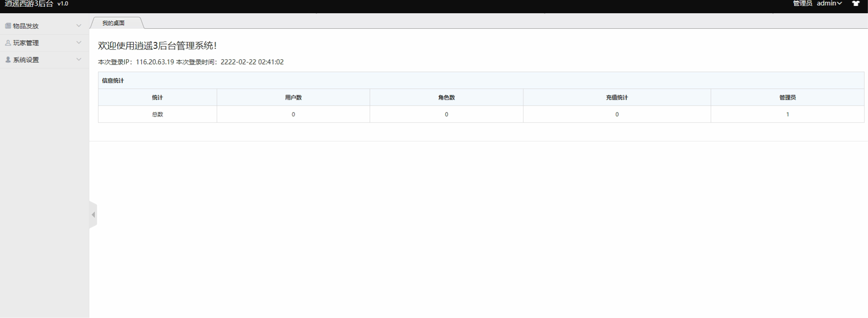Click the 管理员 column header in table
The width and height of the screenshot is (868, 318).
[787, 97]
